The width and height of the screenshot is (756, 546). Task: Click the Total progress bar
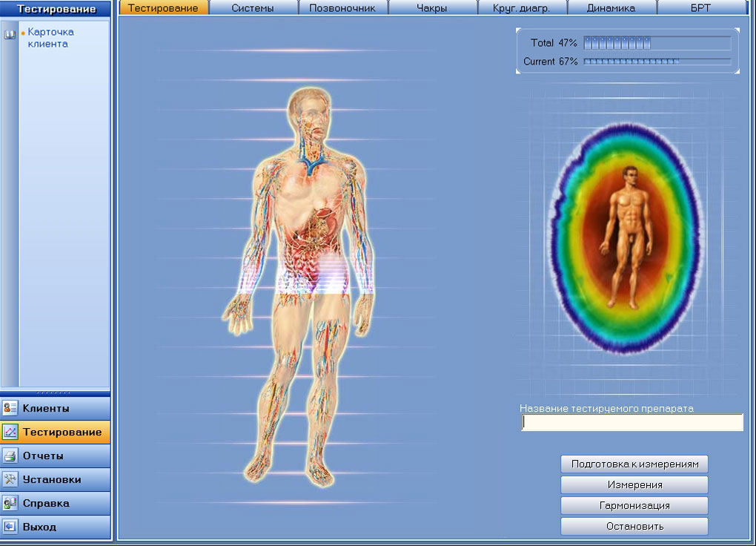click(x=657, y=43)
